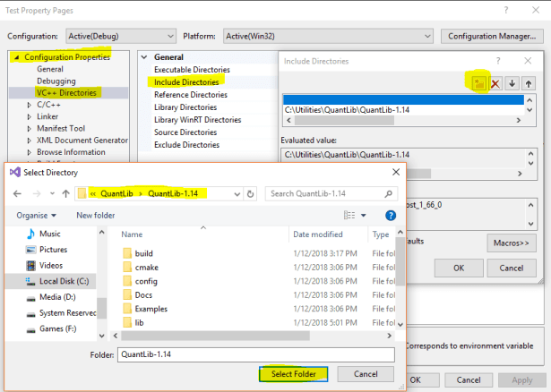This screenshot has width=551, height=392.
Task: Expand the Manifest Tool node
Action: (x=30, y=129)
